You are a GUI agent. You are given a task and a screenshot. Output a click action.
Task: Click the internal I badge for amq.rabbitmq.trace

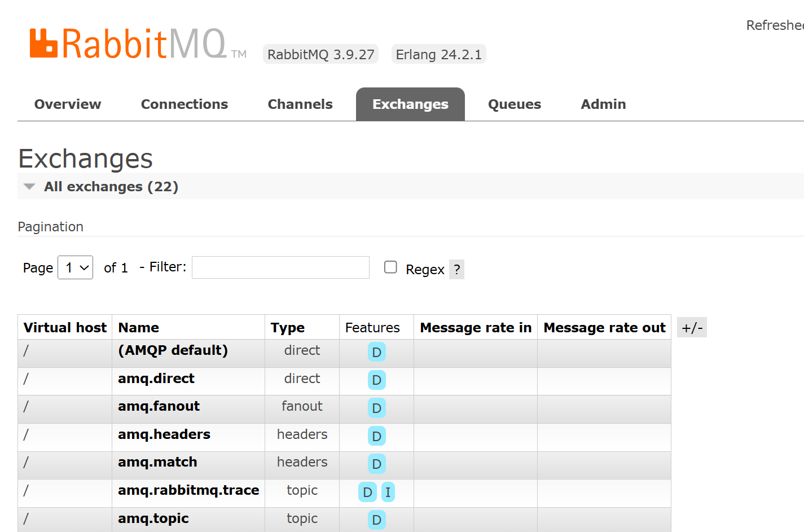[x=388, y=492]
